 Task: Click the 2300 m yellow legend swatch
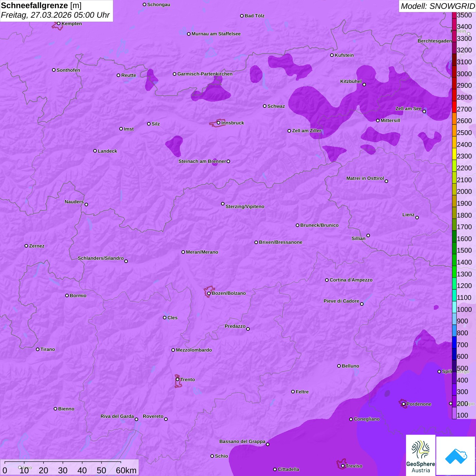pos(454,154)
